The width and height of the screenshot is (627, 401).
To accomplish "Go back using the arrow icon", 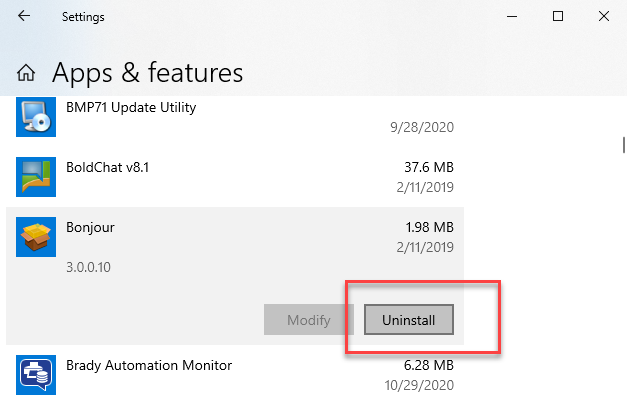I will point(23,16).
